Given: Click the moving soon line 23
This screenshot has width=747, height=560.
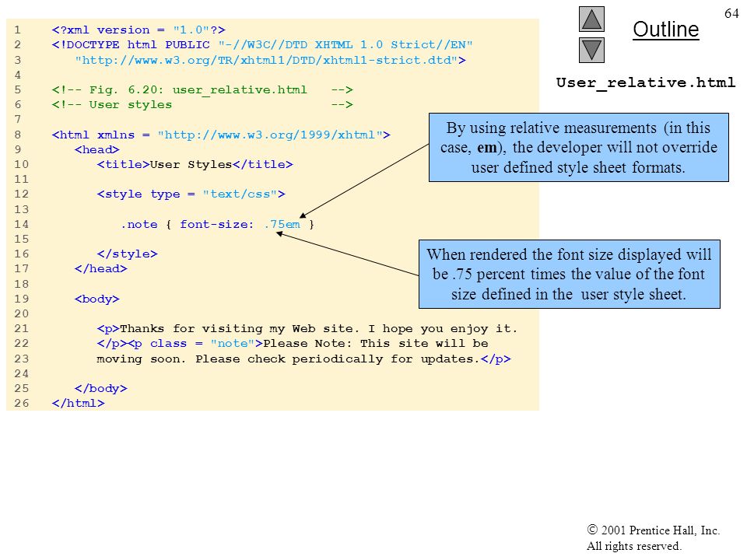Looking at the screenshot, I should point(303,359).
